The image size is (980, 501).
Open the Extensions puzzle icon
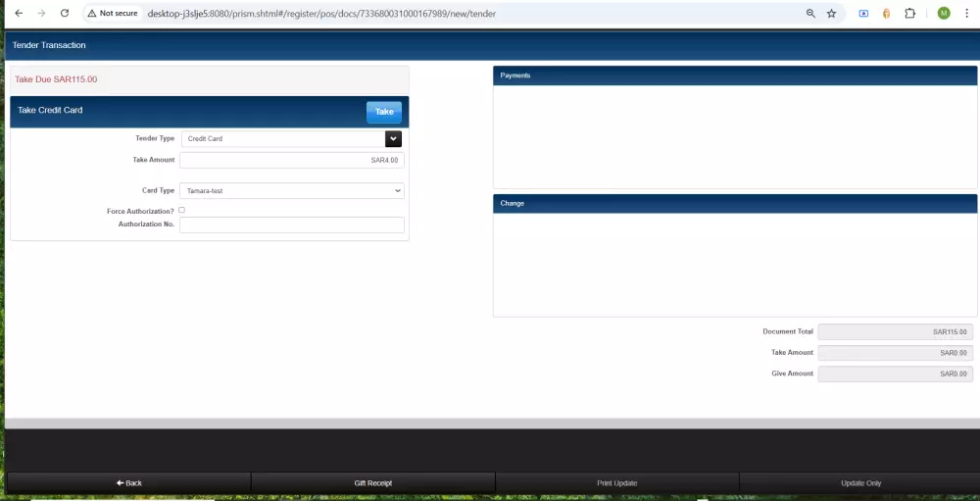tap(910, 13)
